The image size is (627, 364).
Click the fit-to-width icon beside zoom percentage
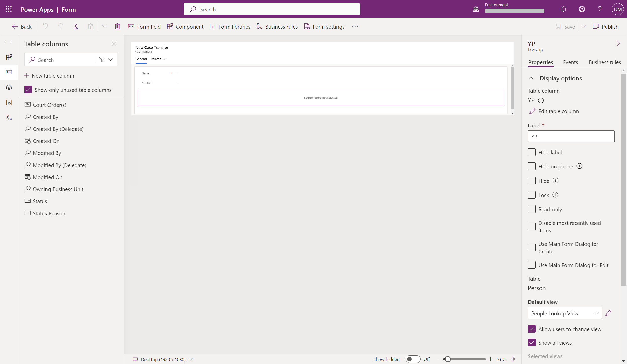513,359
